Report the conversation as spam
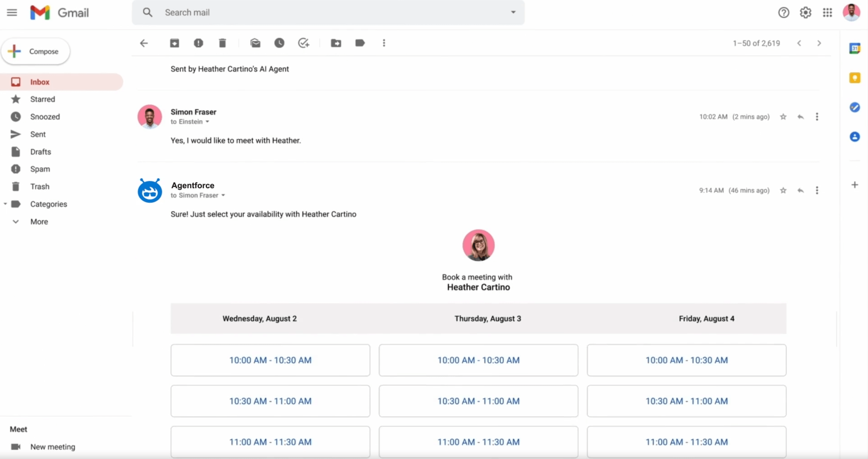This screenshot has width=868, height=459. [199, 43]
